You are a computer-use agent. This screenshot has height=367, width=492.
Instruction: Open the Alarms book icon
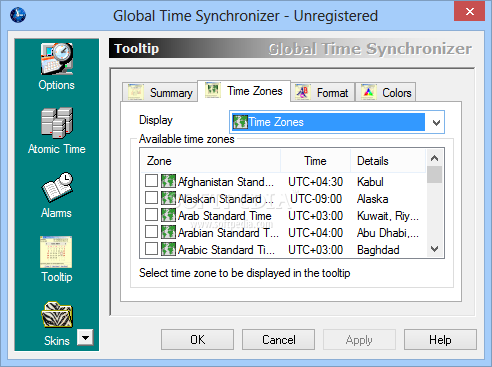pos(57,187)
